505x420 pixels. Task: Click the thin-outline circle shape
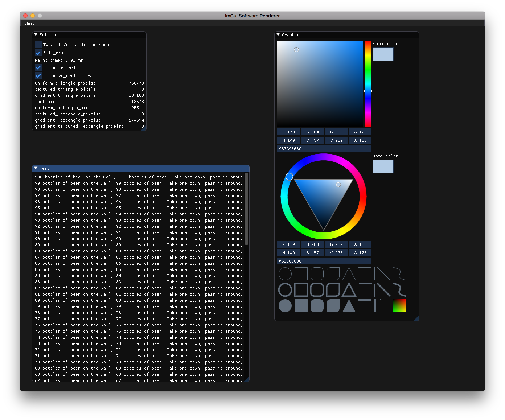[x=285, y=274]
